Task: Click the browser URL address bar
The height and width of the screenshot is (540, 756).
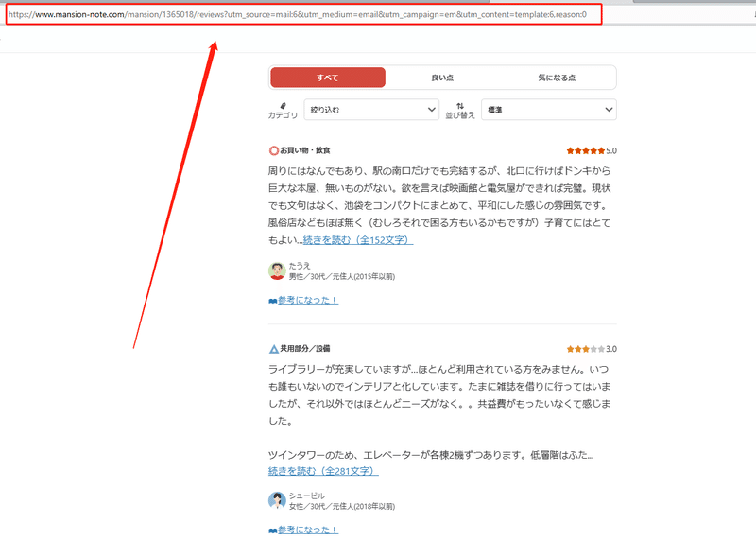Action: [303, 14]
